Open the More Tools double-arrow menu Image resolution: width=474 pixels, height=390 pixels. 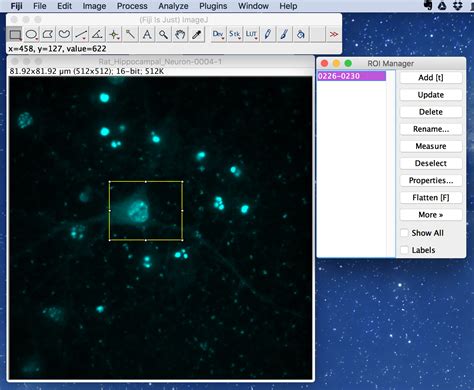point(334,34)
